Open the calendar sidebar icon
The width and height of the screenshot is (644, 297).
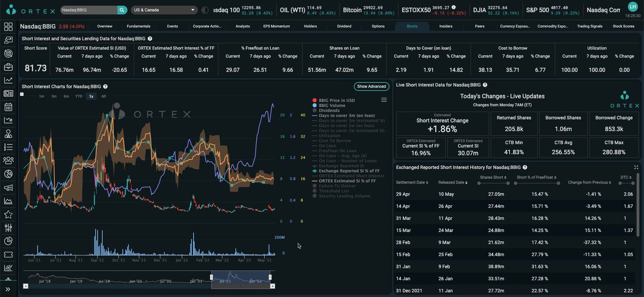(x=8, y=107)
